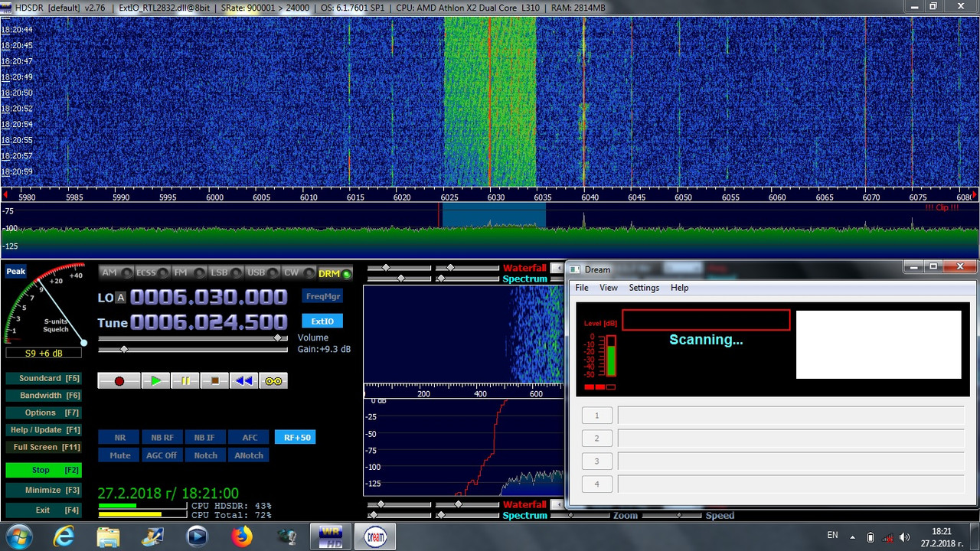This screenshot has height=551, width=980.
Task: Click service button 3 in Dream
Action: pyautogui.click(x=597, y=461)
